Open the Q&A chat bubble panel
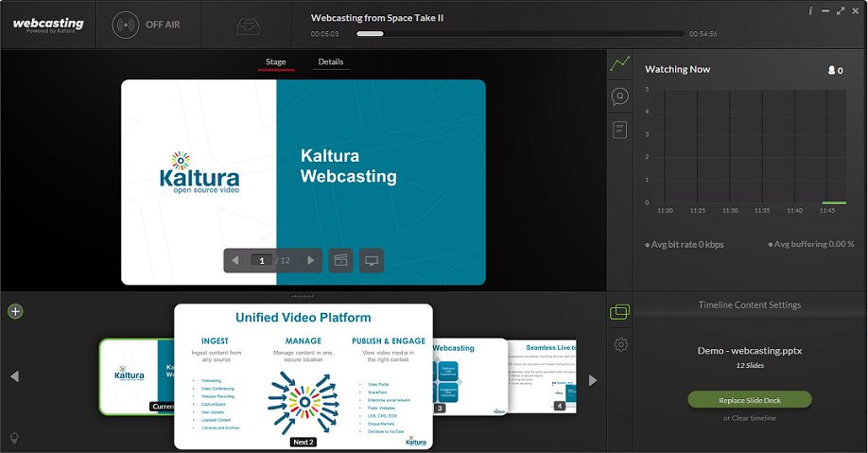 click(620, 96)
